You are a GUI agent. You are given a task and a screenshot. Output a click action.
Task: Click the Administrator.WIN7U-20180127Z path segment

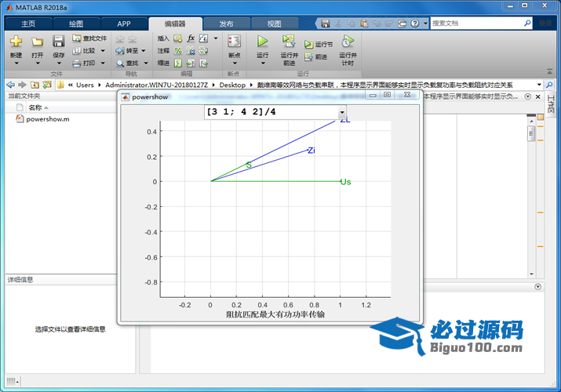click(x=156, y=85)
